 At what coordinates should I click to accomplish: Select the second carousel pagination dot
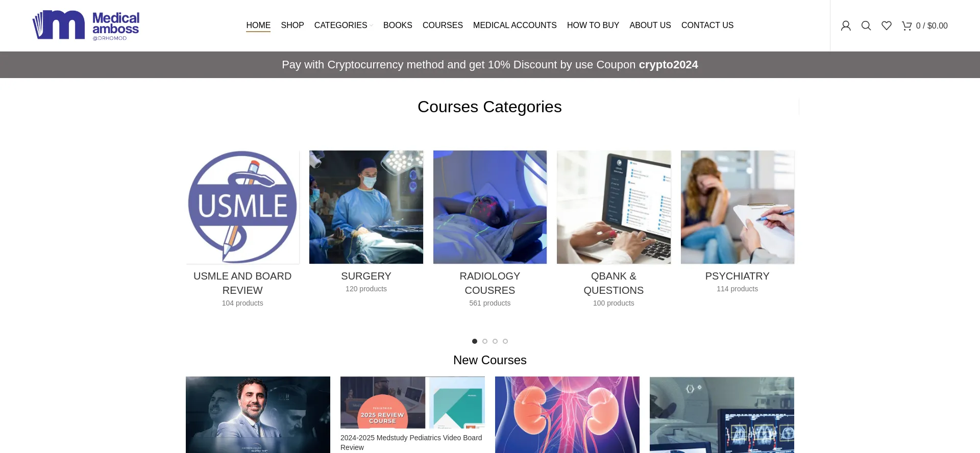coord(485,341)
